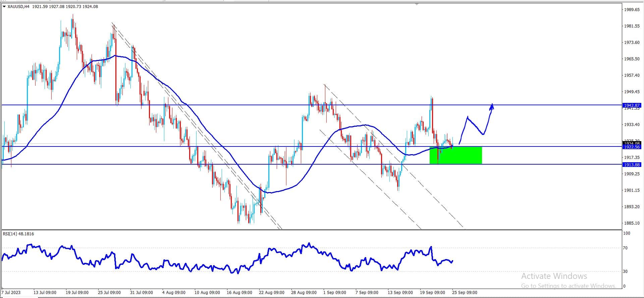
Task: Click the Activate Windows watermark text
Action: [554, 276]
